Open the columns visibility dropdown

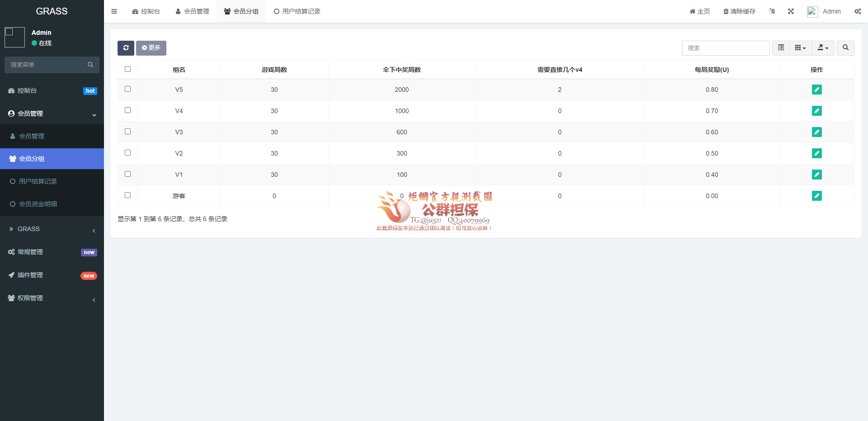click(x=800, y=48)
